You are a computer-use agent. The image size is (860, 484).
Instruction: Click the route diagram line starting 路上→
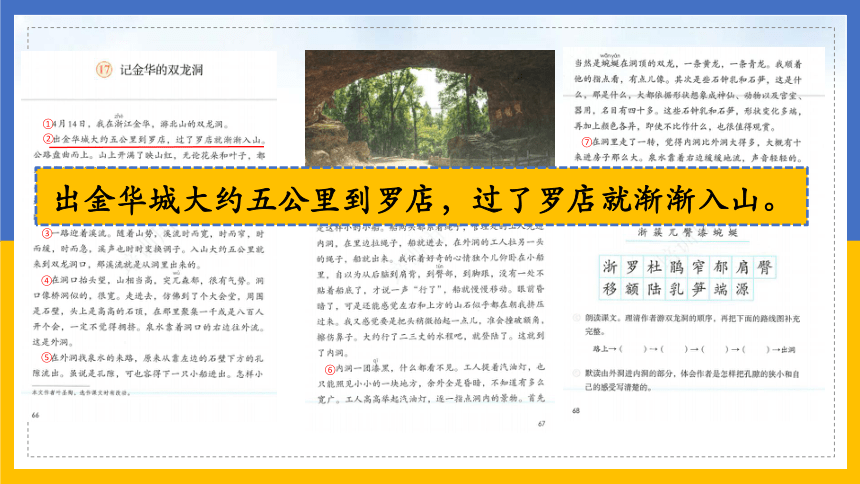pyautogui.click(x=694, y=349)
